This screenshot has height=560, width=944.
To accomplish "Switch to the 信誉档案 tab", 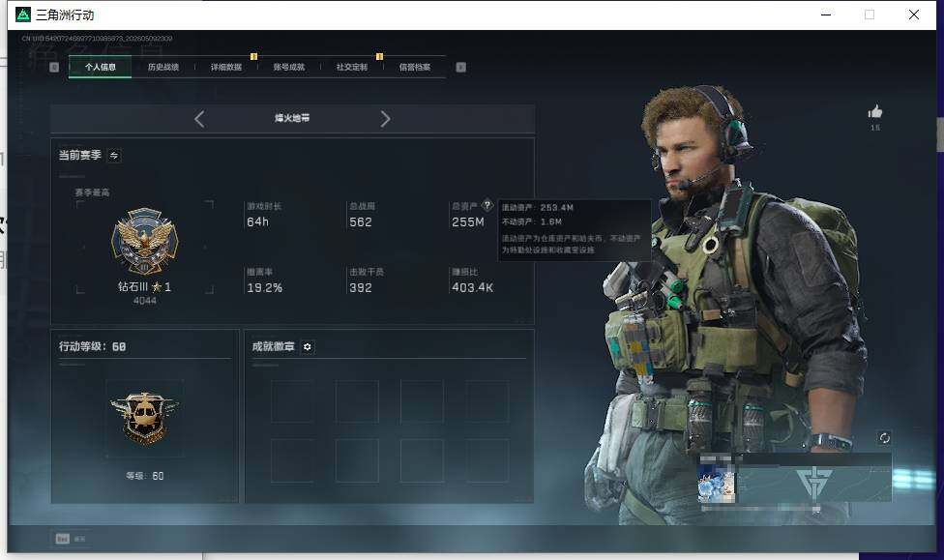I will click(415, 67).
